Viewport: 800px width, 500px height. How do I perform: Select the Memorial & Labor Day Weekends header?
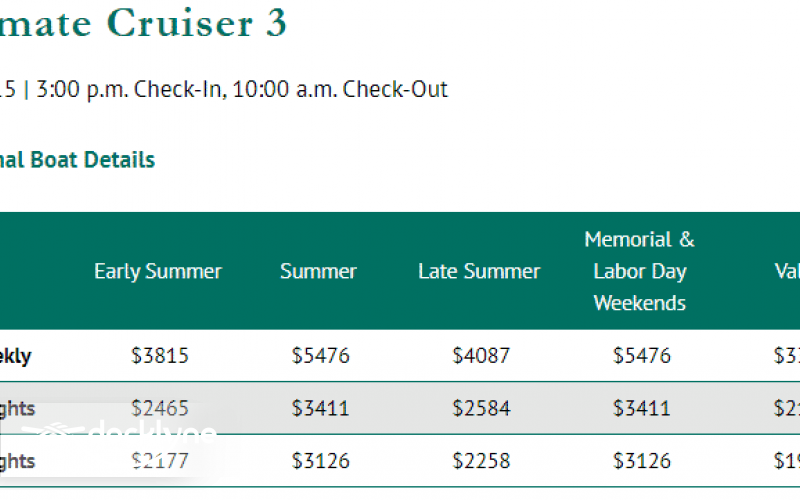640,271
